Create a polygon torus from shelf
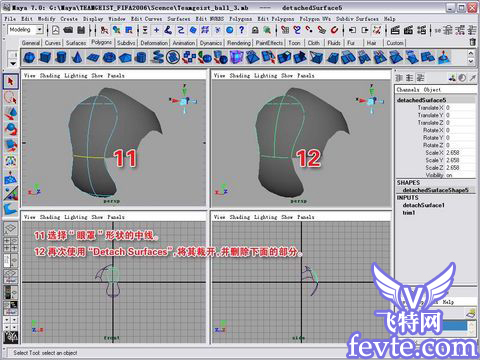480x360 pixels. click(109, 57)
